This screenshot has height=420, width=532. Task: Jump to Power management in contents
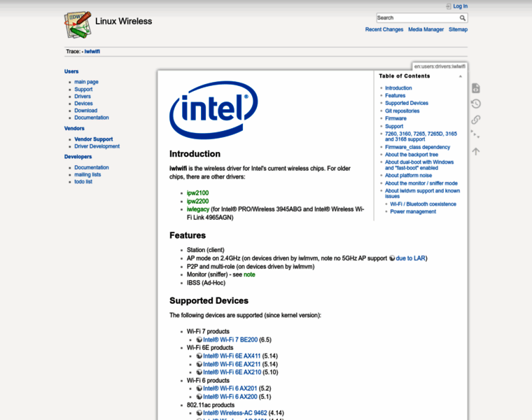point(413,211)
